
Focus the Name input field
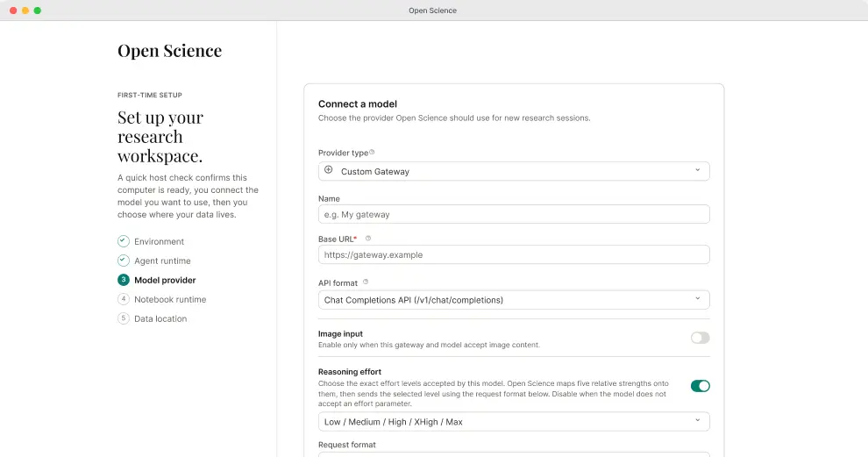coord(514,214)
